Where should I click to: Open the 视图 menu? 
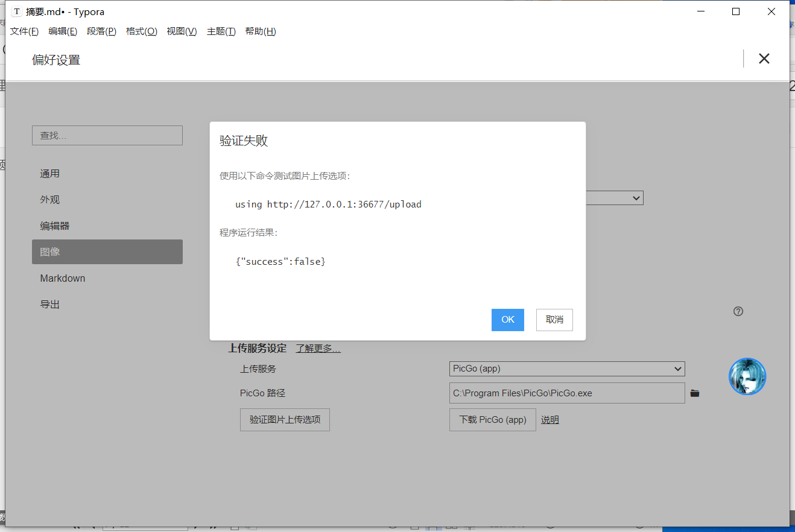pos(181,31)
